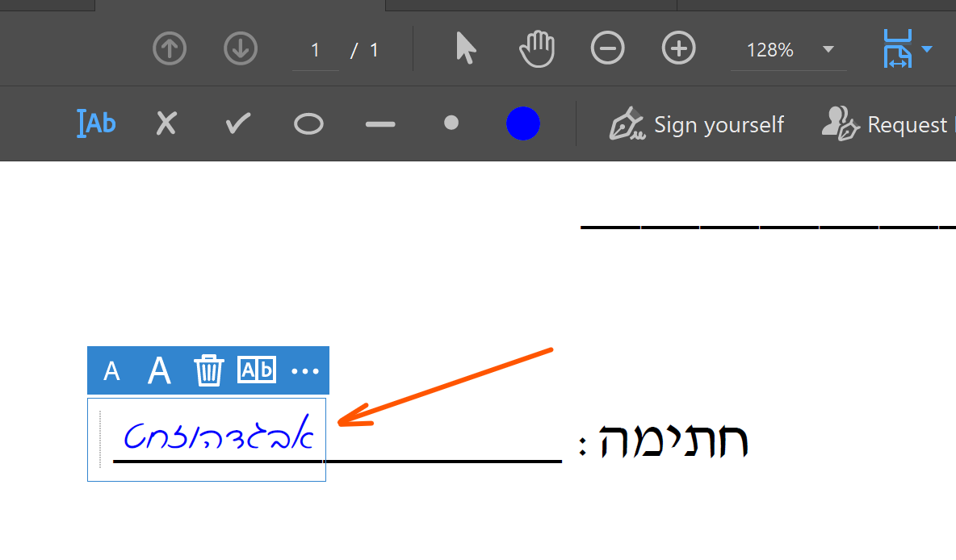Select the Add Text tool
Screen dimensions: 956x560
[96, 123]
